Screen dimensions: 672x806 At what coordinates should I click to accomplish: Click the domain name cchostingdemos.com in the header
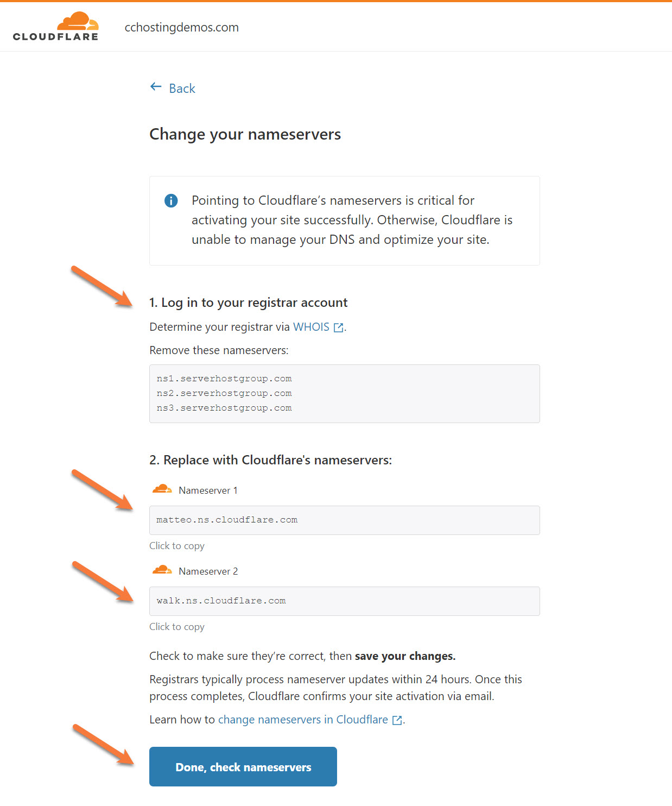(x=182, y=27)
